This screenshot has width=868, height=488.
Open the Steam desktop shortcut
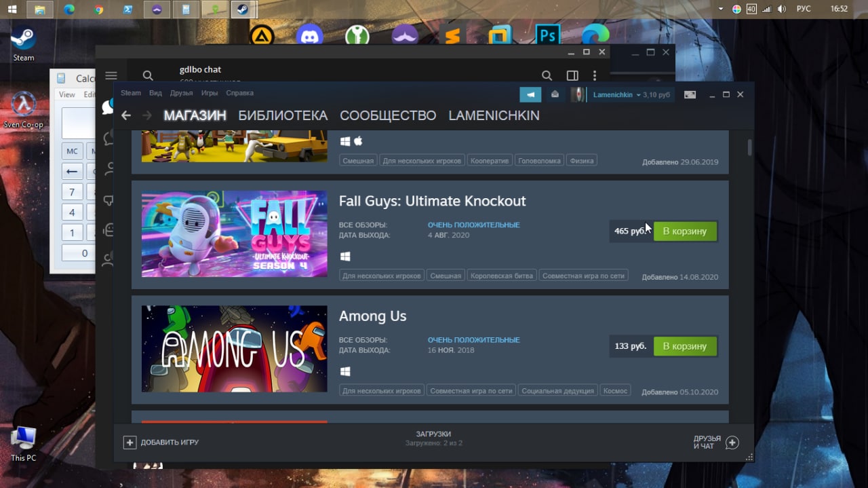24,43
